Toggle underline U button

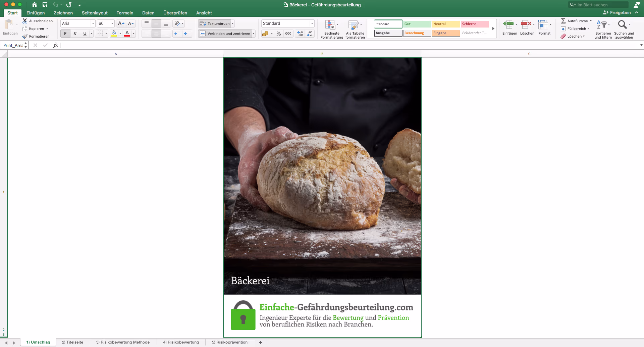[85, 34]
